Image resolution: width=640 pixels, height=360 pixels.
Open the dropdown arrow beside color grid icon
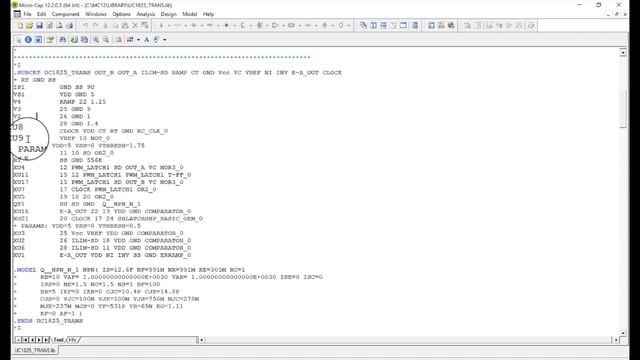138,40
